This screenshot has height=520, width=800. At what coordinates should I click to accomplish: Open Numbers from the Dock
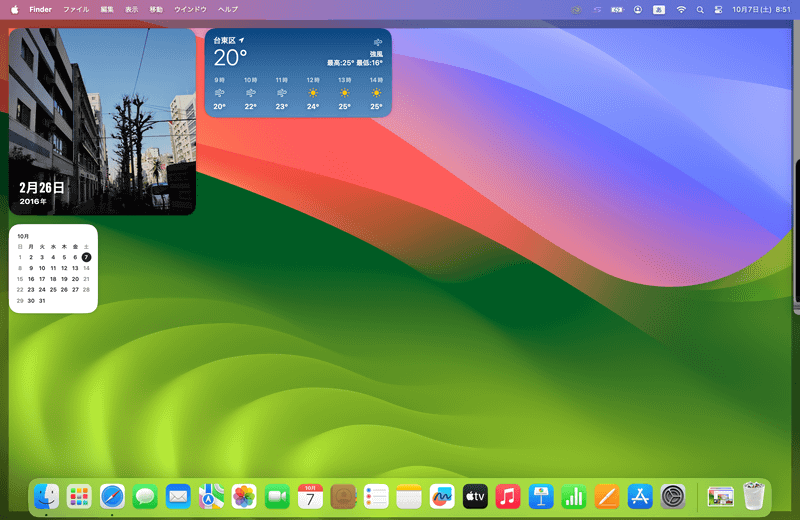pyautogui.click(x=574, y=496)
